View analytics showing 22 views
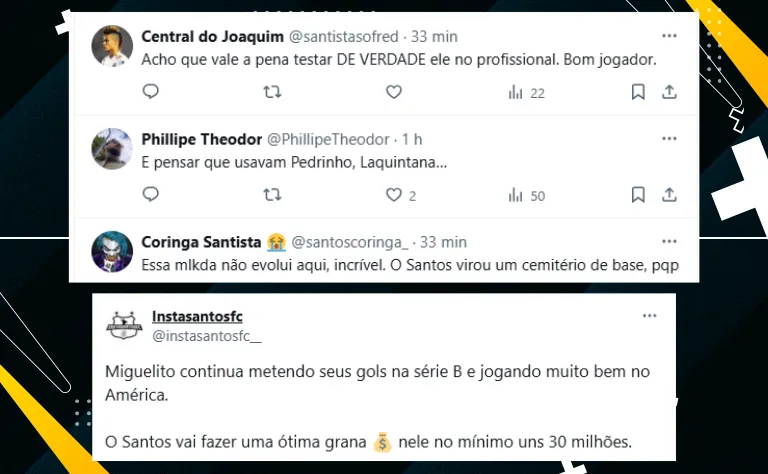768x474 pixels. (x=526, y=92)
